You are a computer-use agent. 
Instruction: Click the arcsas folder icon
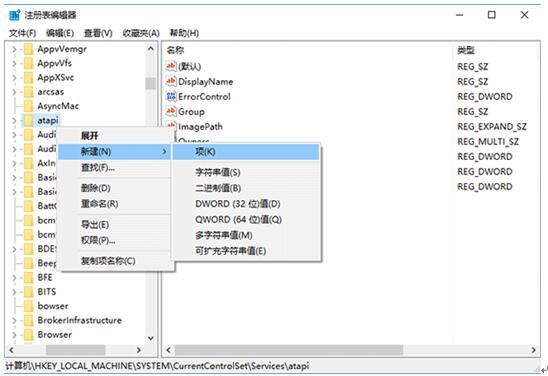(x=28, y=92)
